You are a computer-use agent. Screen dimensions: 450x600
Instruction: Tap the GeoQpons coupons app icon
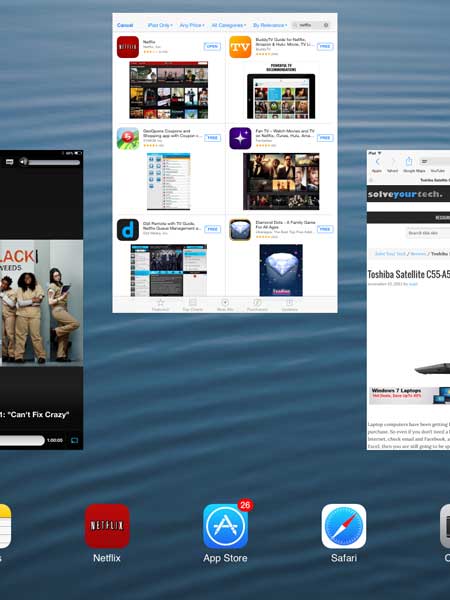pyautogui.click(x=128, y=138)
